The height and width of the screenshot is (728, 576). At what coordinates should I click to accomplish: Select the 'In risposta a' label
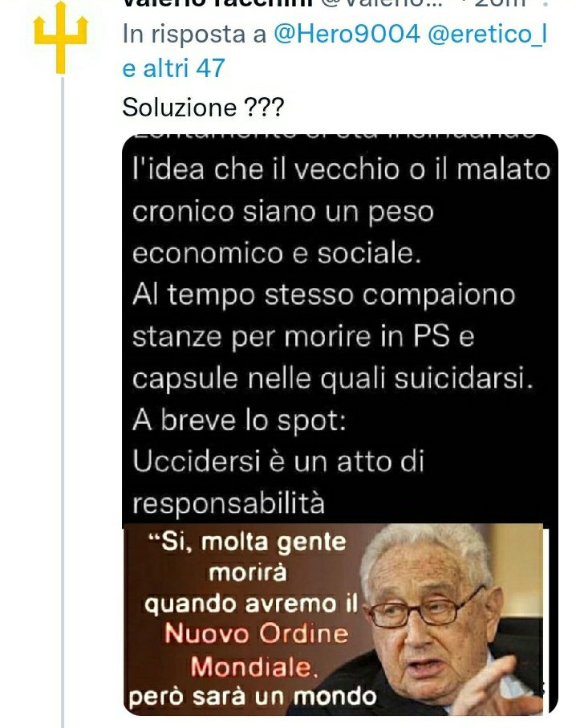[194, 34]
